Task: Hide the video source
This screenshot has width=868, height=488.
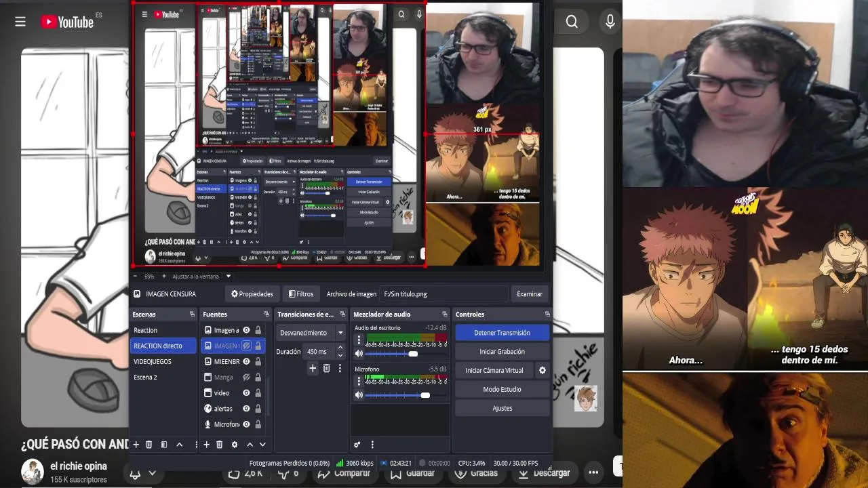Action: click(246, 393)
